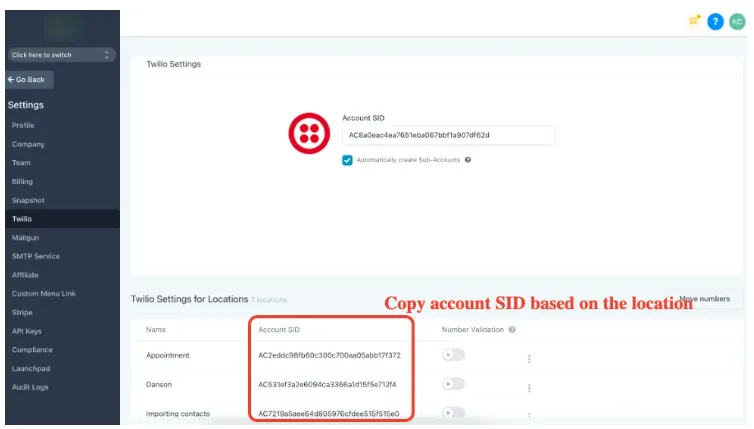Open Snapshot settings

click(28, 200)
